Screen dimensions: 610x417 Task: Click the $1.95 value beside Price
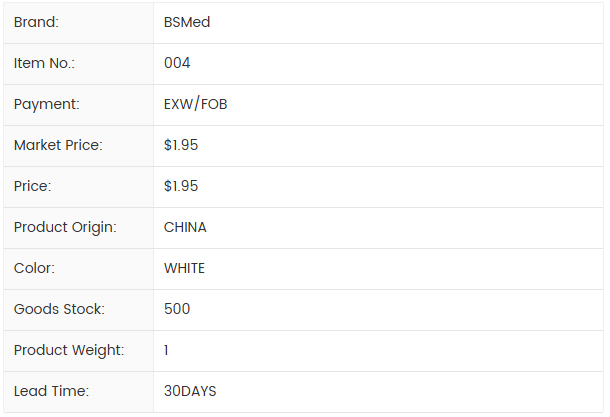tap(181, 186)
